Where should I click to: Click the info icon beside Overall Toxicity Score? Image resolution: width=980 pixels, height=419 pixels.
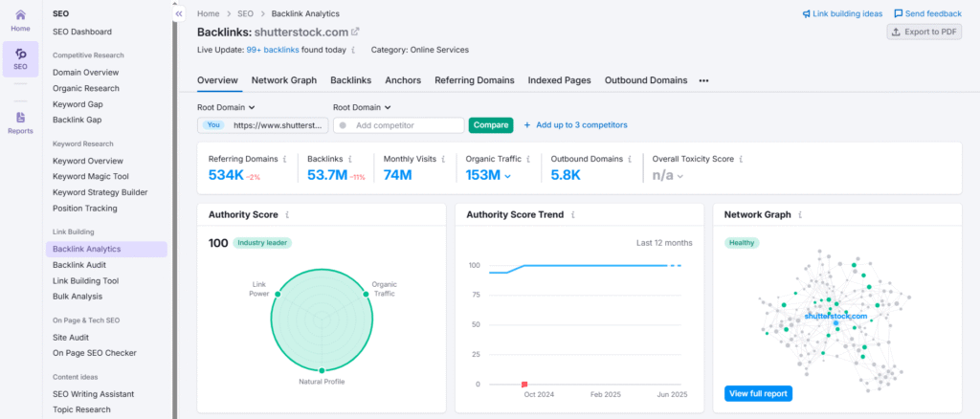741,159
